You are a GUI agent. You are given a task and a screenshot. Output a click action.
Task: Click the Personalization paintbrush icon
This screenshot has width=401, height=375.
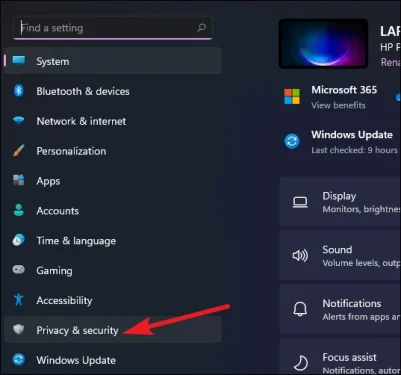coord(19,151)
